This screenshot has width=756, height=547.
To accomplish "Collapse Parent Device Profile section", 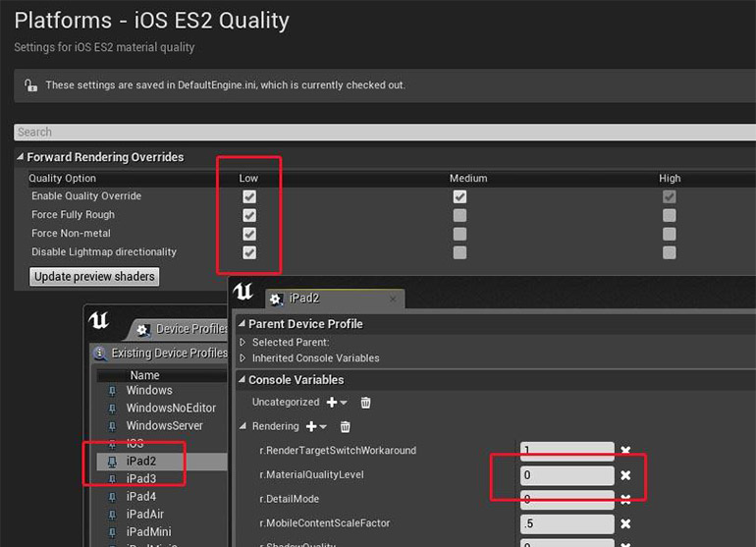I will [x=242, y=324].
